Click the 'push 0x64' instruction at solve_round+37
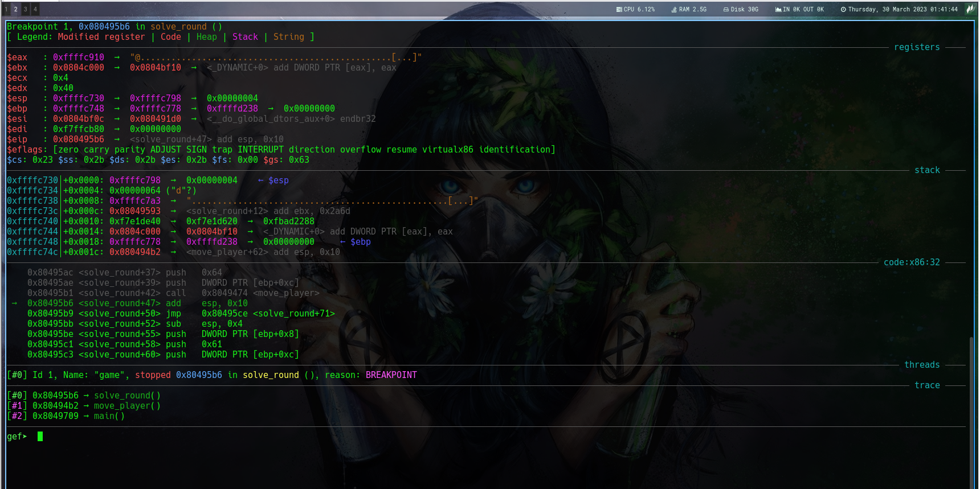The height and width of the screenshot is (489, 980). [125, 273]
